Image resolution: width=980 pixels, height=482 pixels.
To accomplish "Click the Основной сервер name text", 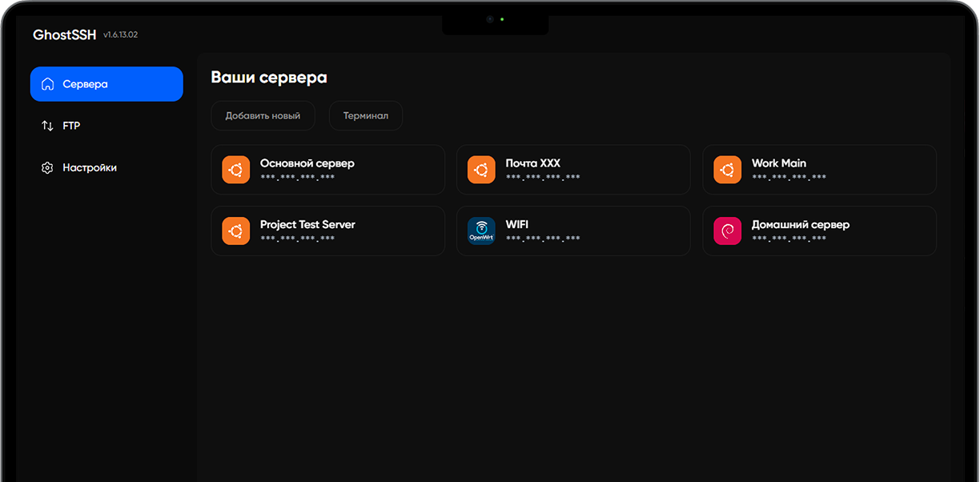I will coord(307,163).
